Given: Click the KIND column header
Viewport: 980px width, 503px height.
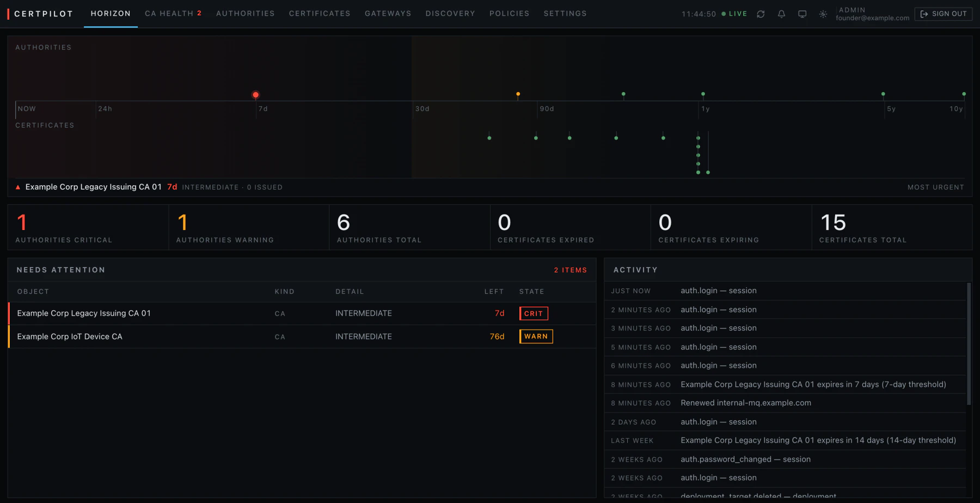Looking at the screenshot, I should pos(284,292).
